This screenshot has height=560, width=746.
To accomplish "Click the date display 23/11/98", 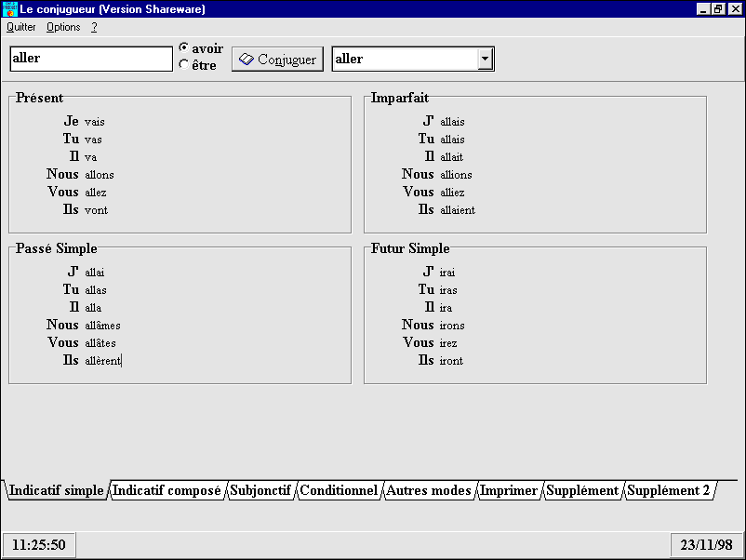I will point(705,545).
